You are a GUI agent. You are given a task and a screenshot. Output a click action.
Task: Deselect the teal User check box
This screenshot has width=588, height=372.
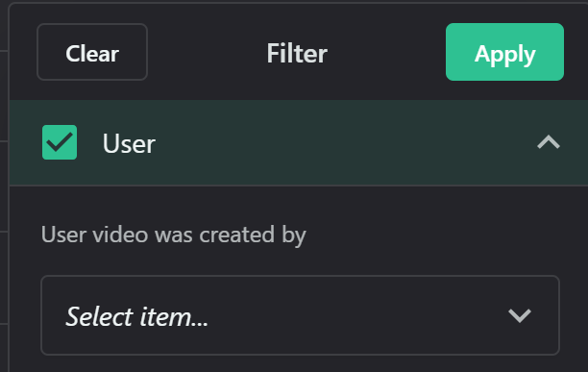click(x=60, y=142)
